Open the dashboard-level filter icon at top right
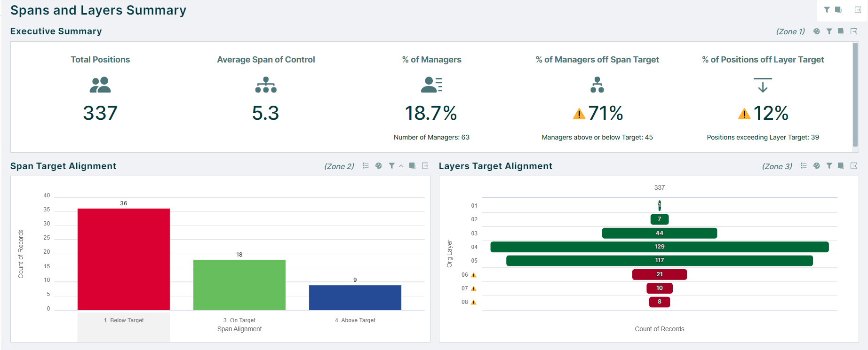 click(x=827, y=10)
